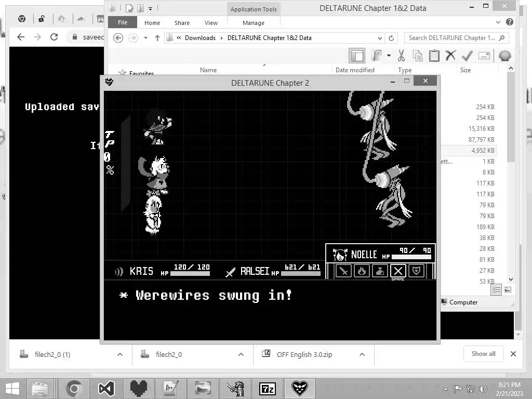Click Search DELTARUNE Chapter field
The image size is (532, 399).
pos(457,38)
